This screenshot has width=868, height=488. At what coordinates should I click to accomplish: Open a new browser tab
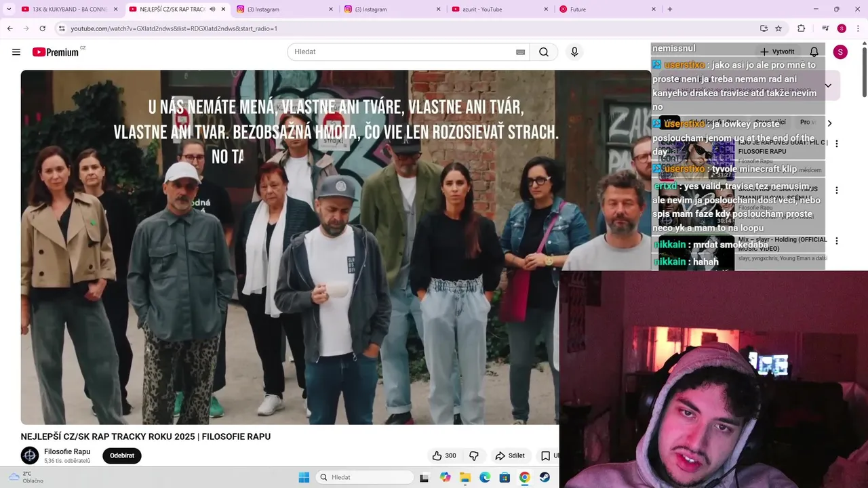tap(670, 9)
